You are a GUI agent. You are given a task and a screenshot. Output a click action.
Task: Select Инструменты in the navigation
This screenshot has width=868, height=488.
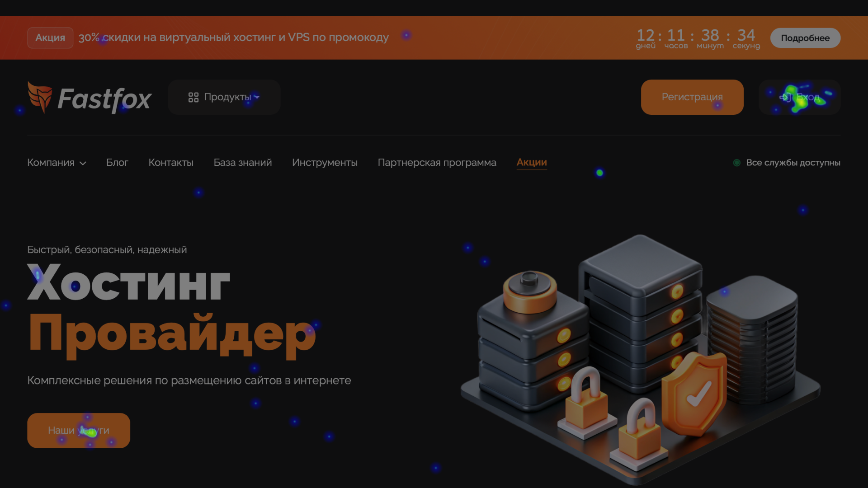click(325, 163)
